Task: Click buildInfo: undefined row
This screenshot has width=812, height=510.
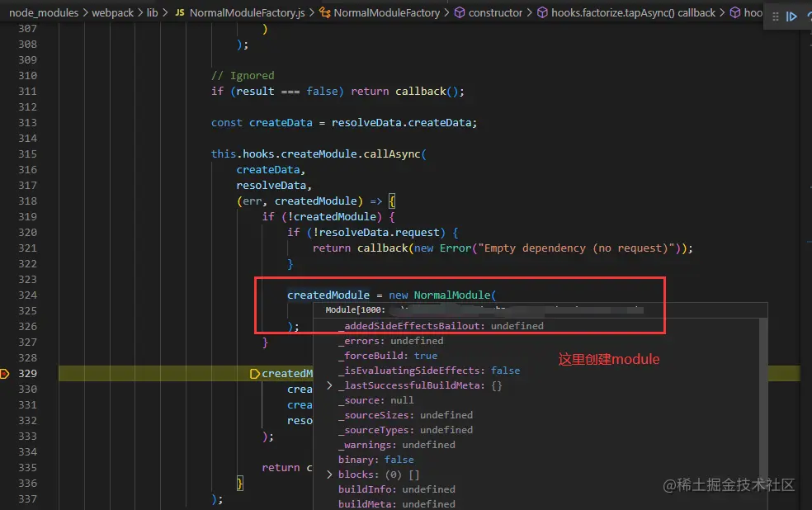Action: point(396,489)
